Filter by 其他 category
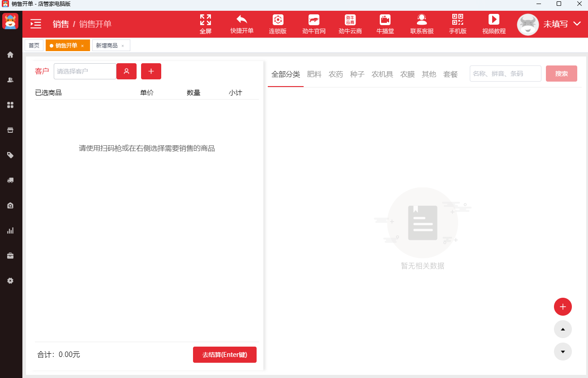The width and height of the screenshot is (588, 378). [x=429, y=74]
